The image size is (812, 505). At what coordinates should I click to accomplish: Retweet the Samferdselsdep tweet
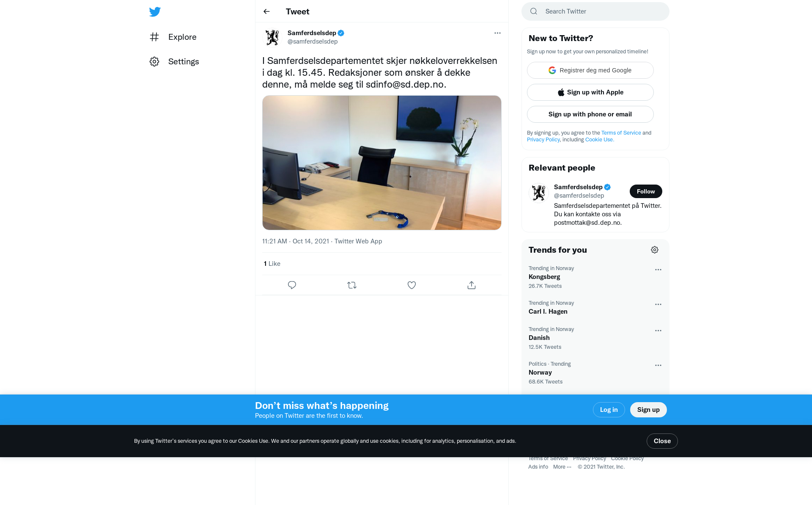(352, 285)
